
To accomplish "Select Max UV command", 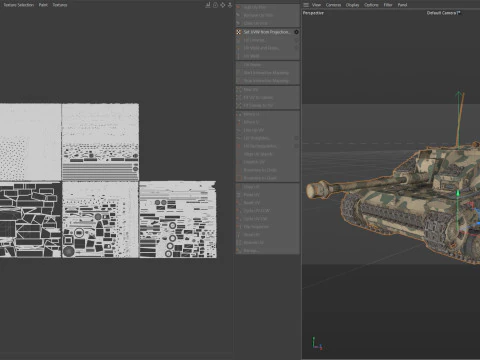I will [267, 90].
